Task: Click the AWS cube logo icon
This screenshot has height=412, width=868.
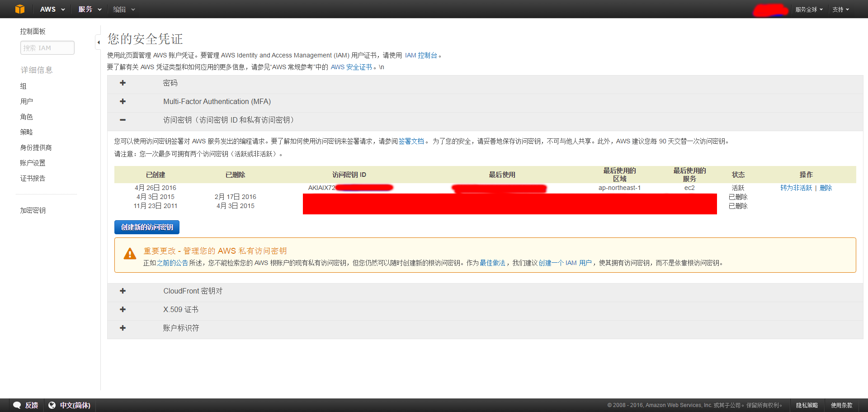Action: click(x=20, y=9)
